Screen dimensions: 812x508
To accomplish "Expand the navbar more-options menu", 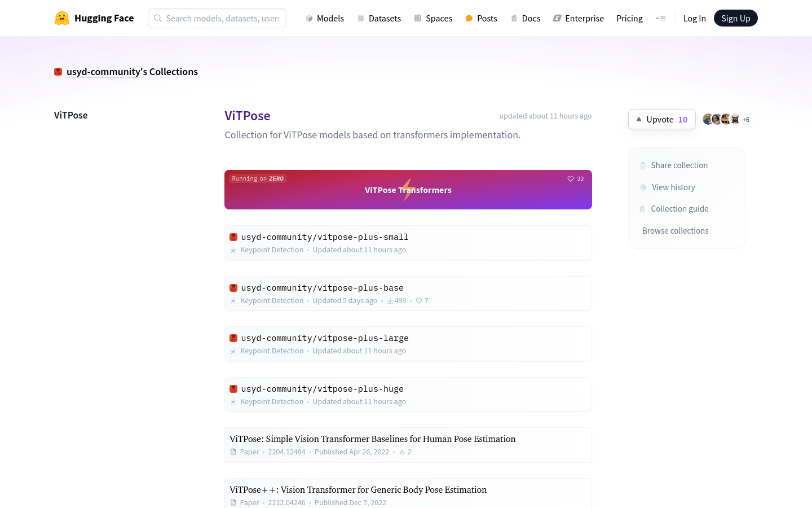I will coord(660,18).
